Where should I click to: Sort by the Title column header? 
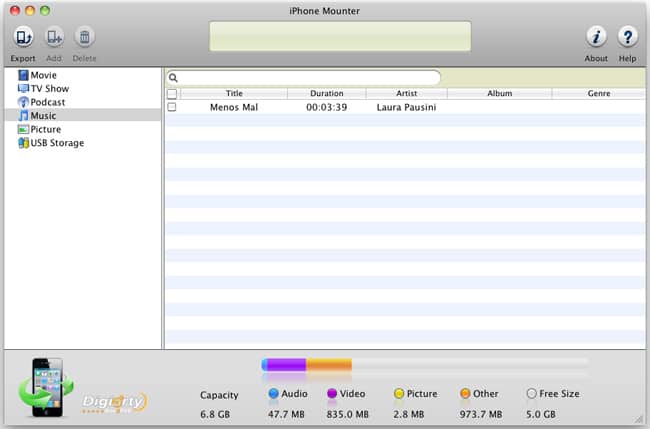[234, 93]
